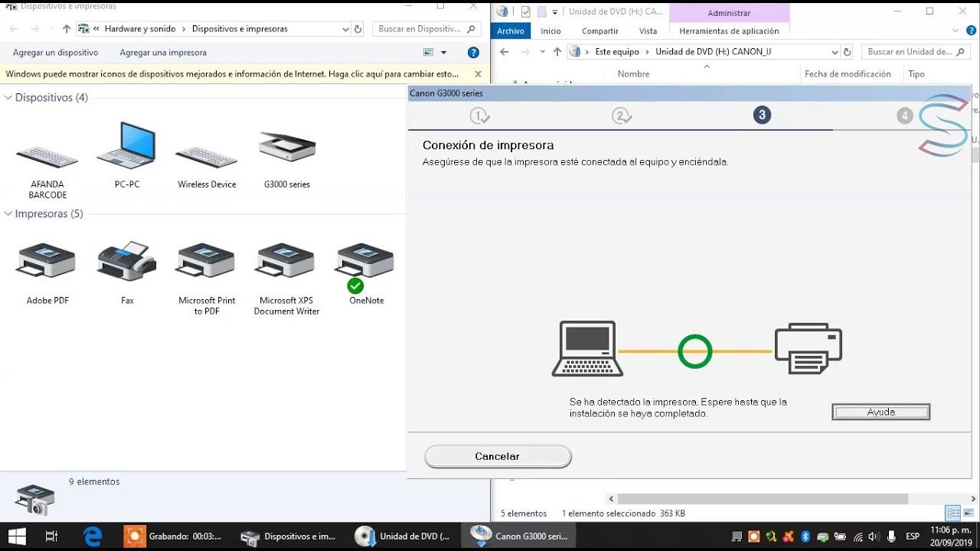Click Este equipo breadcrumb in Explorer
The image size is (980, 551).
click(x=617, y=52)
